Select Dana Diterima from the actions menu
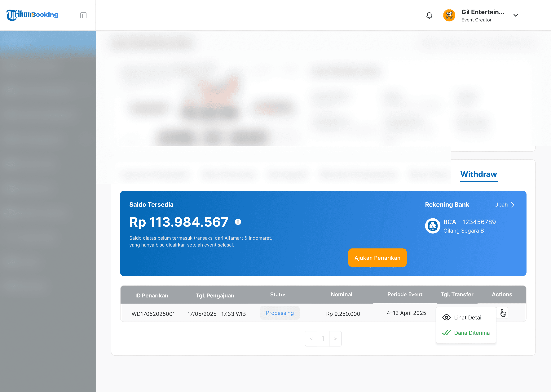Image resolution: width=551 pixels, height=392 pixels. [x=466, y=333]
